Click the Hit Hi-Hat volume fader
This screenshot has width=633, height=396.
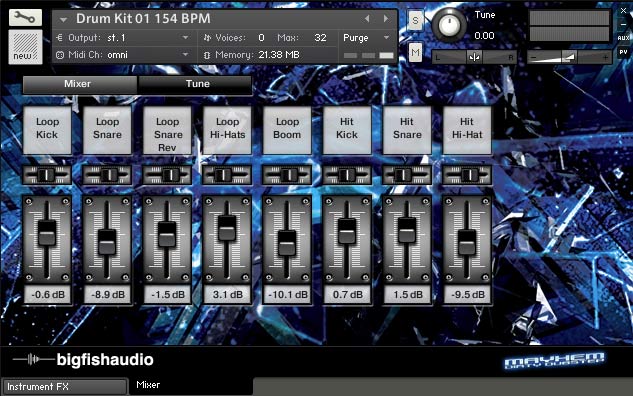[x=467, y=242]
